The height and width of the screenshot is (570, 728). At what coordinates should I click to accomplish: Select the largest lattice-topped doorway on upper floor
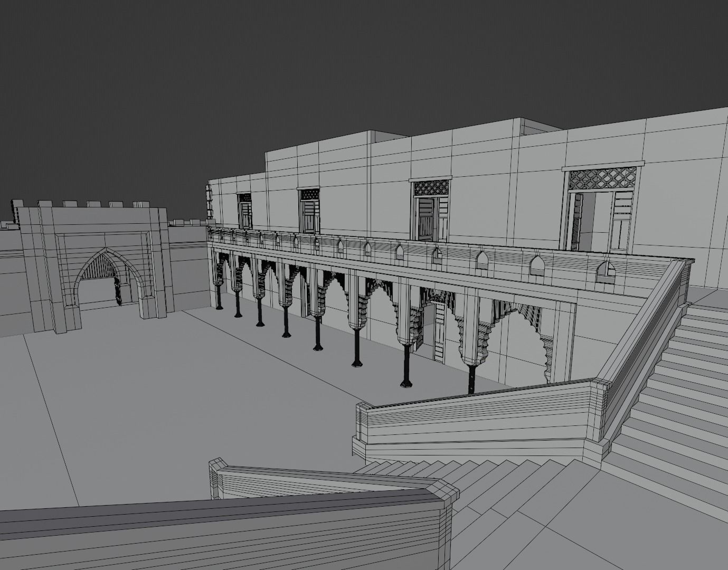tap(603, 208)
